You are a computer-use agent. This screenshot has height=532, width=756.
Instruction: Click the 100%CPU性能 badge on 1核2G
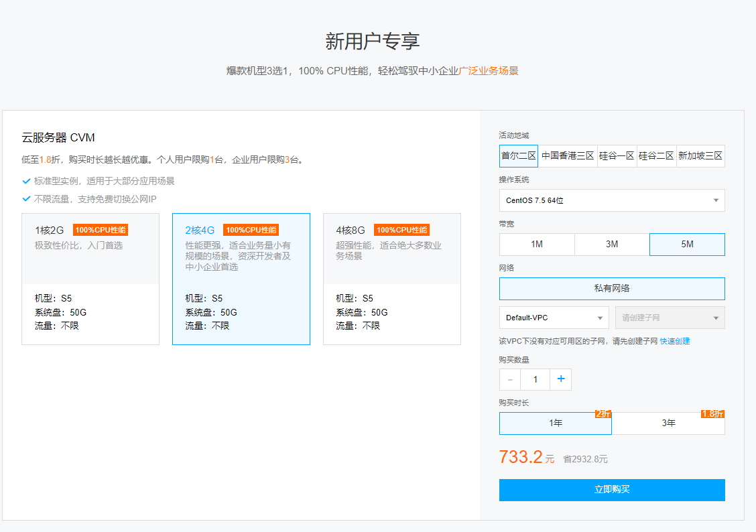pos(101,230)
